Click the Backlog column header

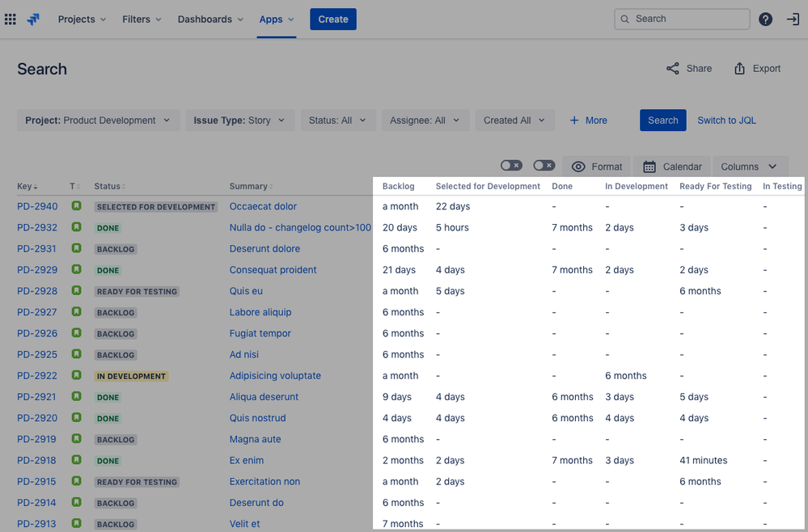pyautogui.click(x=398, y=187)
